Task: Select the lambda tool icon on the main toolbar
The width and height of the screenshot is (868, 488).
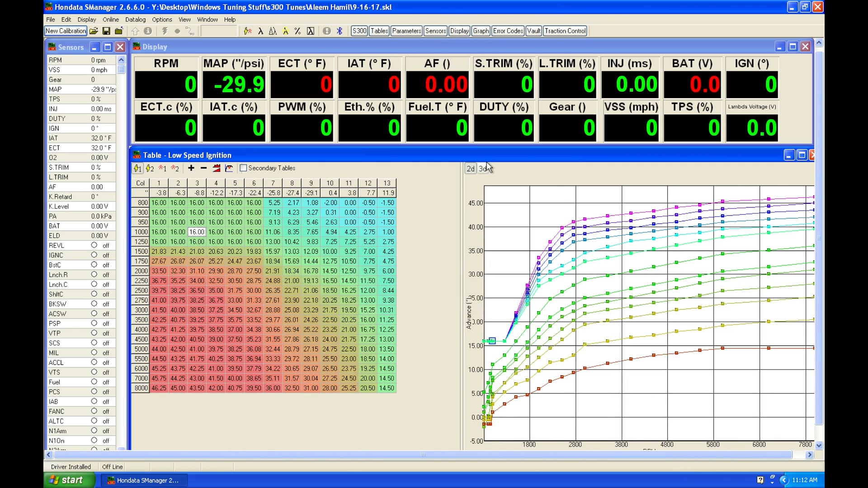Action: point(261,31)
